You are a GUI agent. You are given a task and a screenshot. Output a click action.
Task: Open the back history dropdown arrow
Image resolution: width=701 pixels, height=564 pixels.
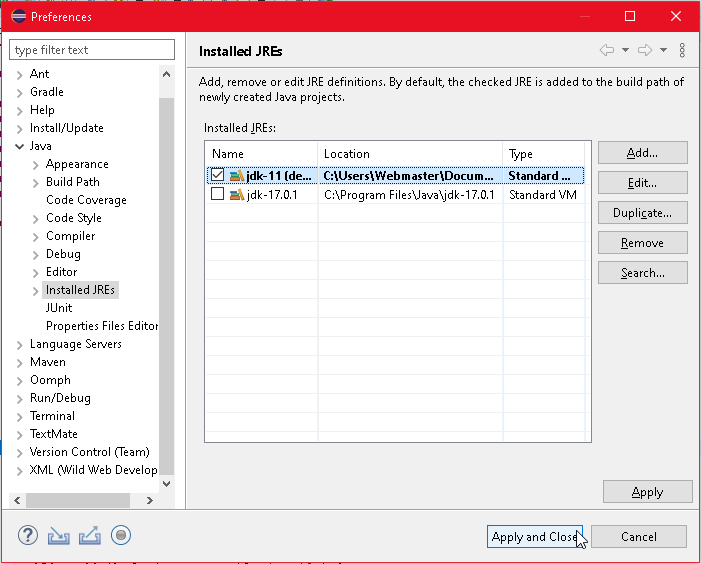[x=625, y=50]
